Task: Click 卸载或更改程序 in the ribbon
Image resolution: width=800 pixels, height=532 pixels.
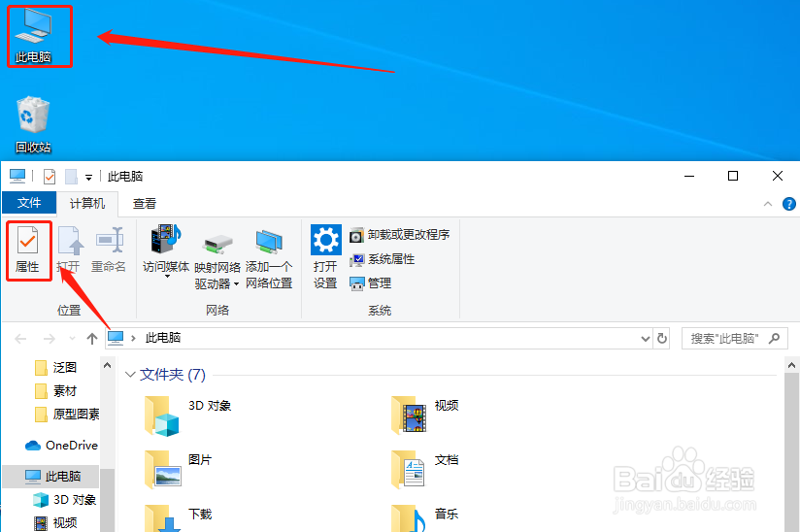Action: pyautogui.click(x=399, y=235)
